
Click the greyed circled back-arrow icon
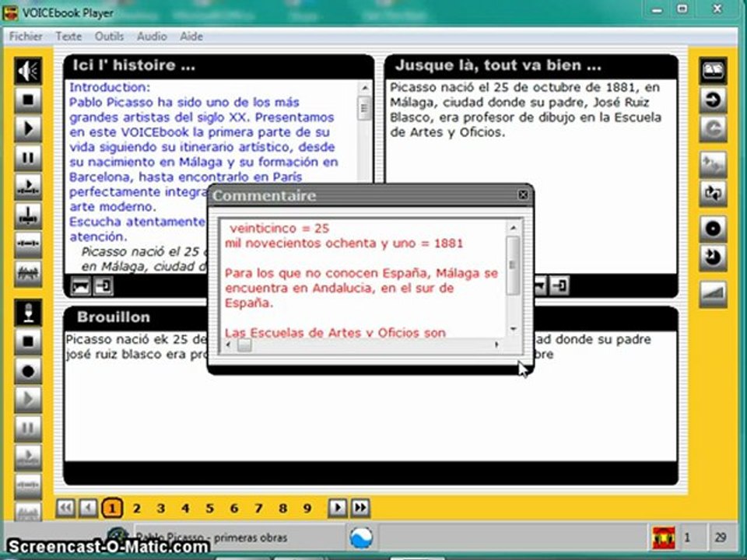coord(714,128)
